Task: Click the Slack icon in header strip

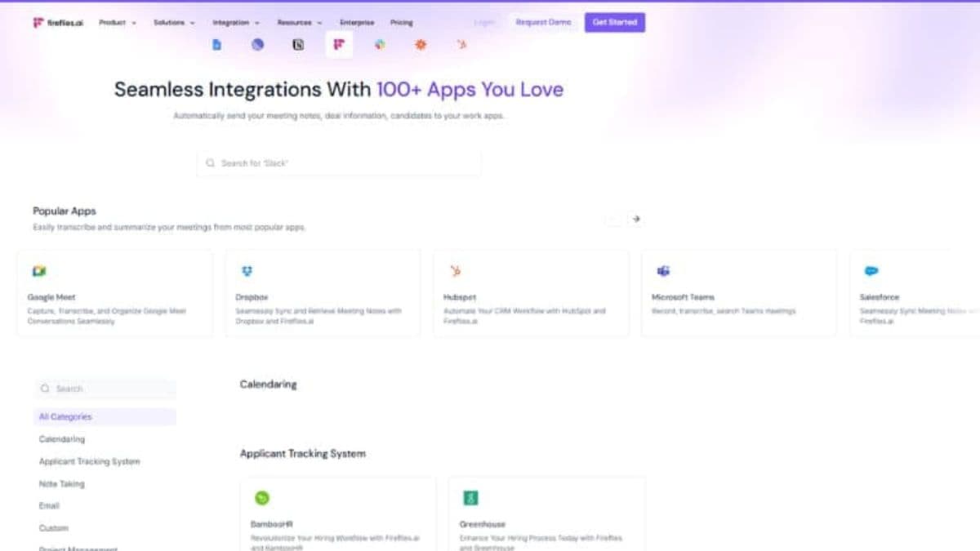Action: (380, 45)
